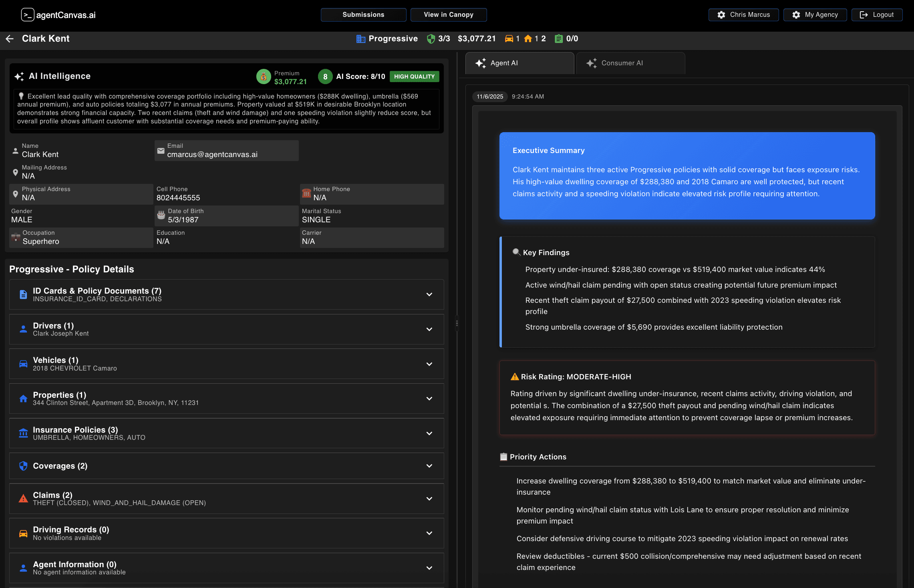Click the green clipboard icon in header

point(558,39)
